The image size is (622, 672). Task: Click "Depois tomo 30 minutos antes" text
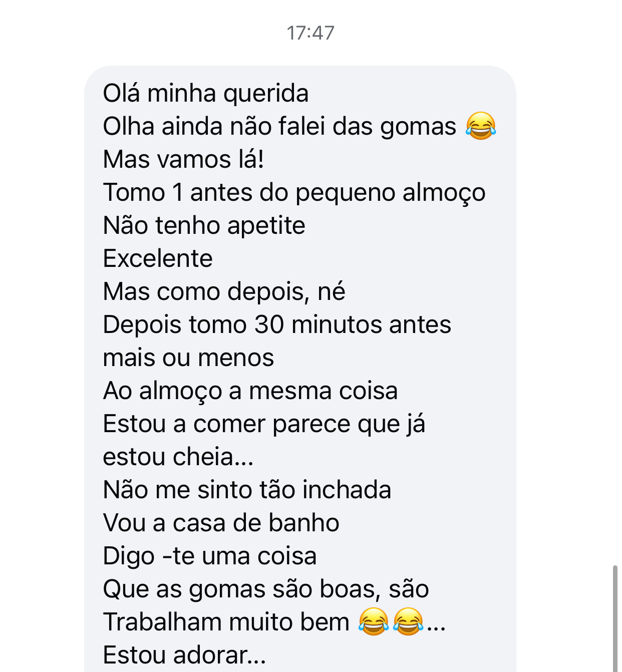tap(277, 324)
